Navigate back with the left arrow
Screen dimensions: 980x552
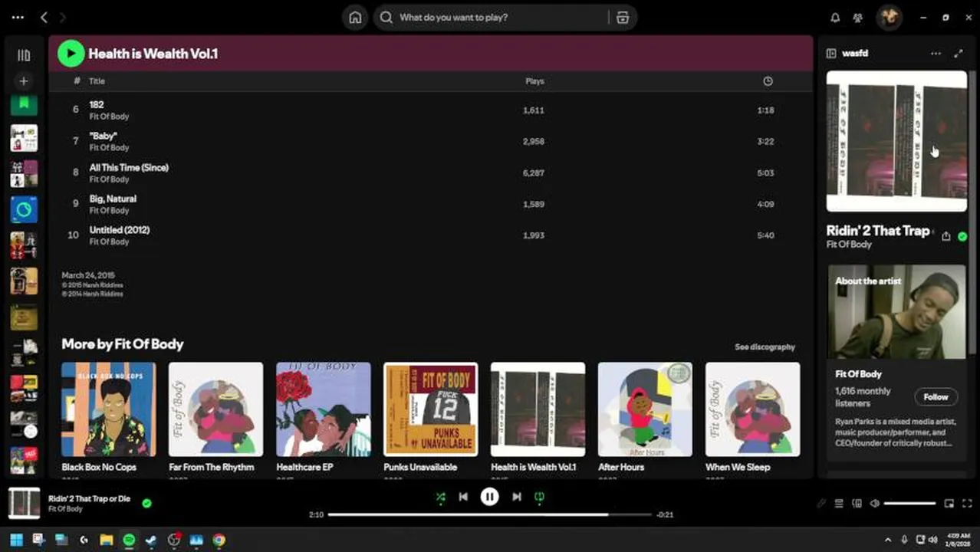pos(44,17)
